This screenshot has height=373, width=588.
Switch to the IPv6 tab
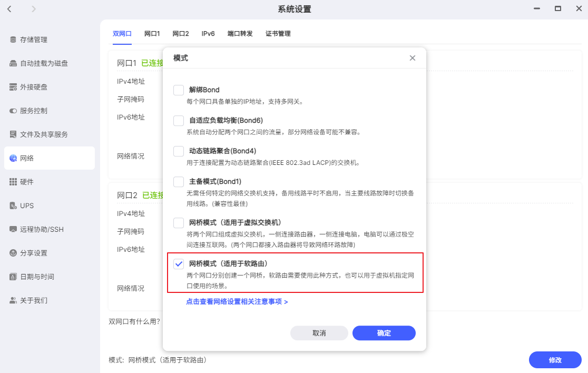pos(208,33)
